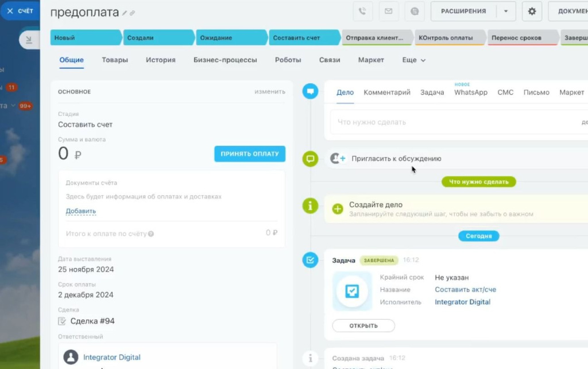Click the pencil icon to edit title
Image resolution: width=588 pixels, height=369 pixels.
pyautogui.click(x=125, y=13)
